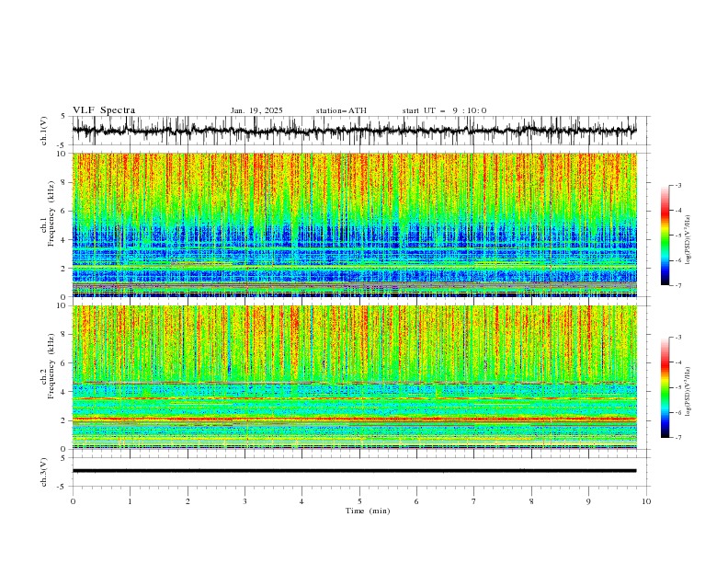Click the ch.1 PSD color scale bar
Screen dimensions: 728x563
point(665,236)
